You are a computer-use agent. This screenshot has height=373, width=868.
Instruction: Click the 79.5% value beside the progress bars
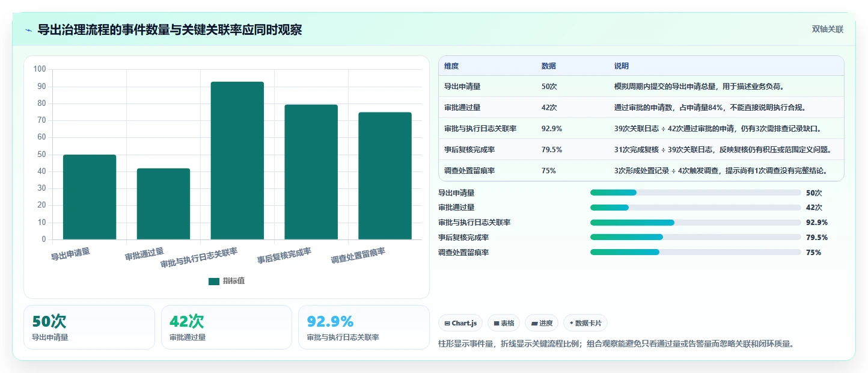click(817, 238)
